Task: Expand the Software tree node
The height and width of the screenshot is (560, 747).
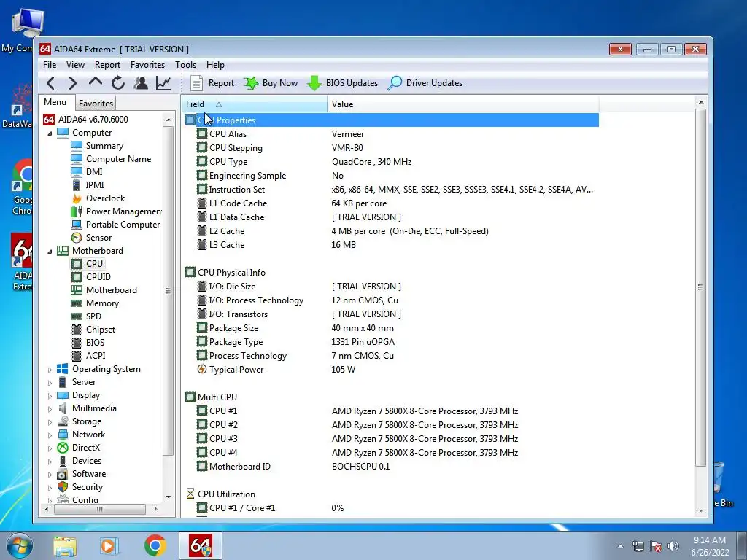Action: (x=50, y=475)
